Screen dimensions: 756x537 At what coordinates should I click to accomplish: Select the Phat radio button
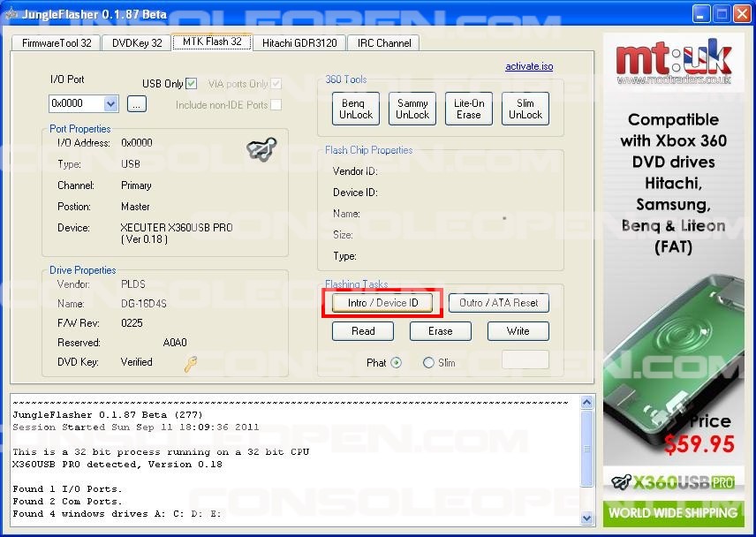click(x=396, y=362)
